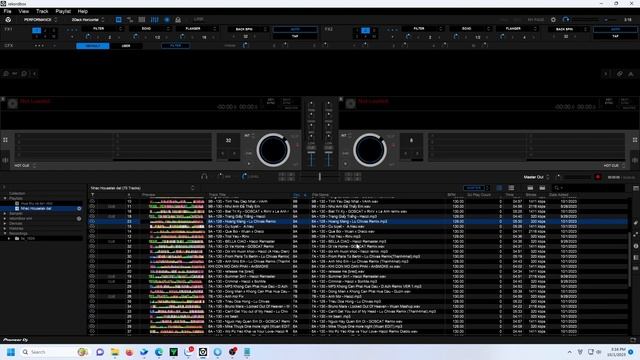Image resolution: width=640 pixels, height=360 pixels.
Task: Expand the Playlists tree node
Action: click(5, 198)
